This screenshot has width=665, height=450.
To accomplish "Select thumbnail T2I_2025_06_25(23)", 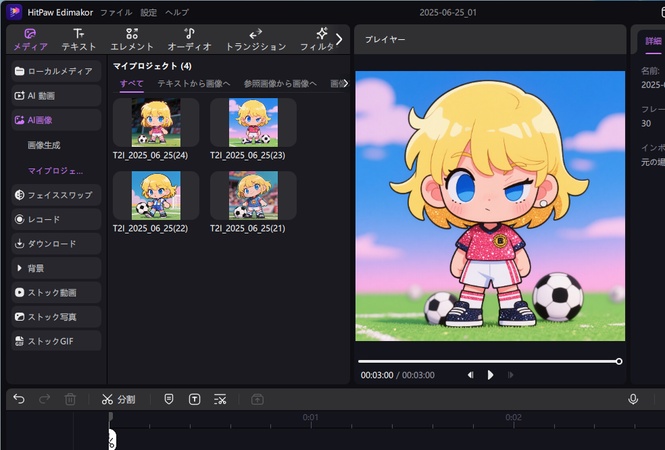I will (x=253, y=122).
